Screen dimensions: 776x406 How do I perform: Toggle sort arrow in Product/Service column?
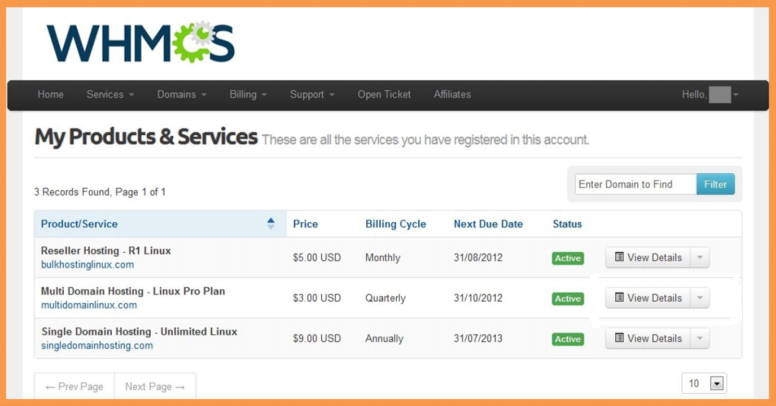point(270,223)
